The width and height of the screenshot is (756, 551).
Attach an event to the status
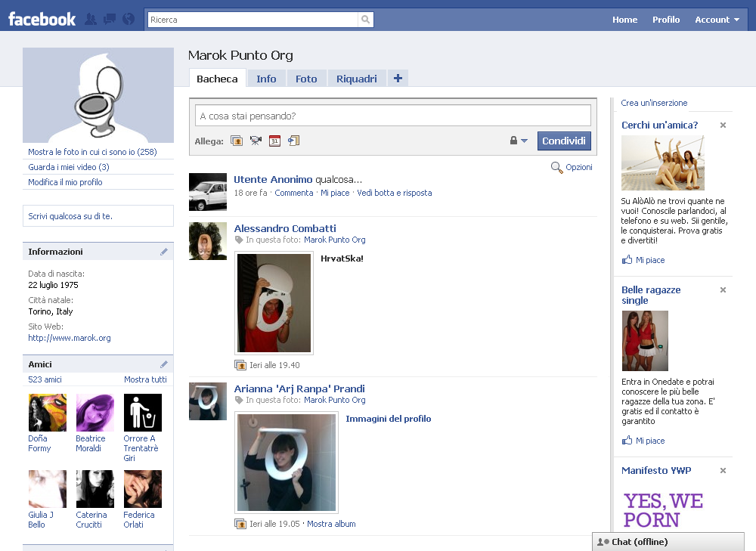(x=275, y=141)
